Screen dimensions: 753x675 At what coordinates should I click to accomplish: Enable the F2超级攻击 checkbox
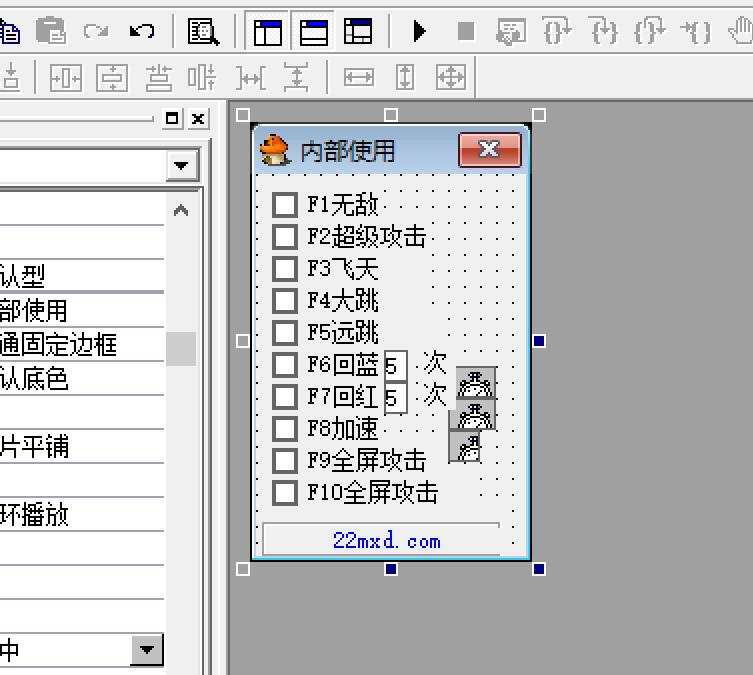(x=285, y=237)
